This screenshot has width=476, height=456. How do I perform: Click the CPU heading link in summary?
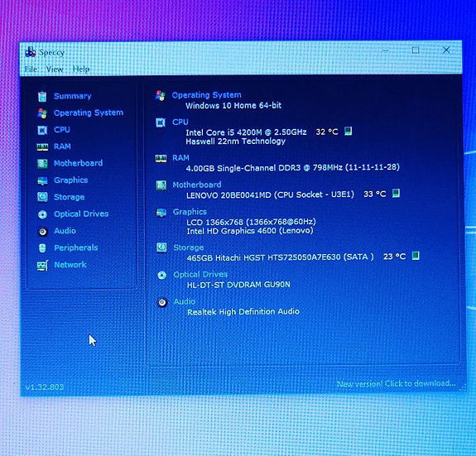click(180, 122)
